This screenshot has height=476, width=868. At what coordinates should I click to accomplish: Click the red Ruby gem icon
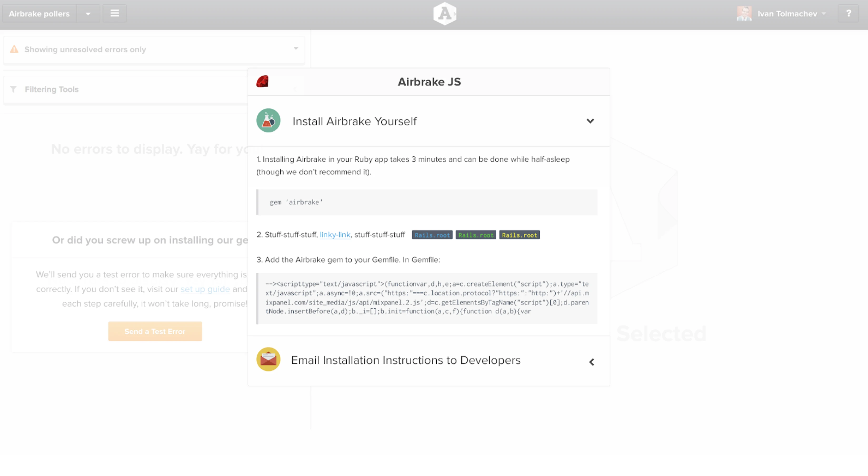(x=262, y=82)
